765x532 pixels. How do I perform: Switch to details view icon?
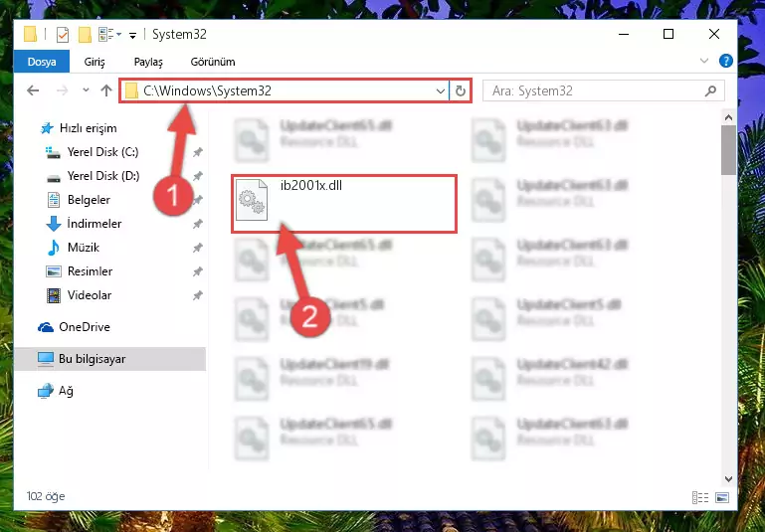point(700,497)
